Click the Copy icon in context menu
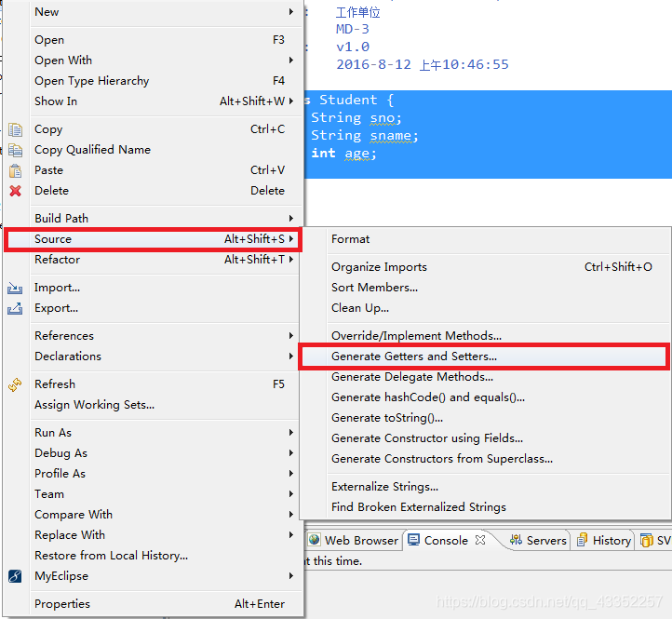Screen dimensions: 672x619 coord(15,129)
